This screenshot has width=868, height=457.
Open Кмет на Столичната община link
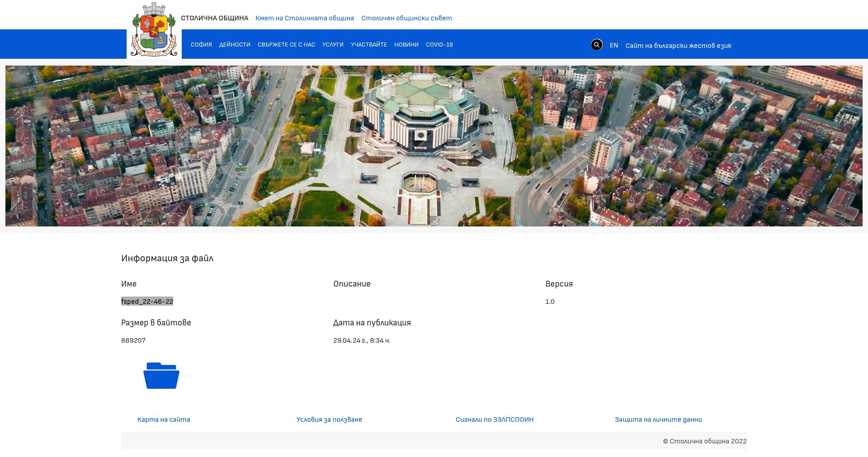(x=305, y=18)
